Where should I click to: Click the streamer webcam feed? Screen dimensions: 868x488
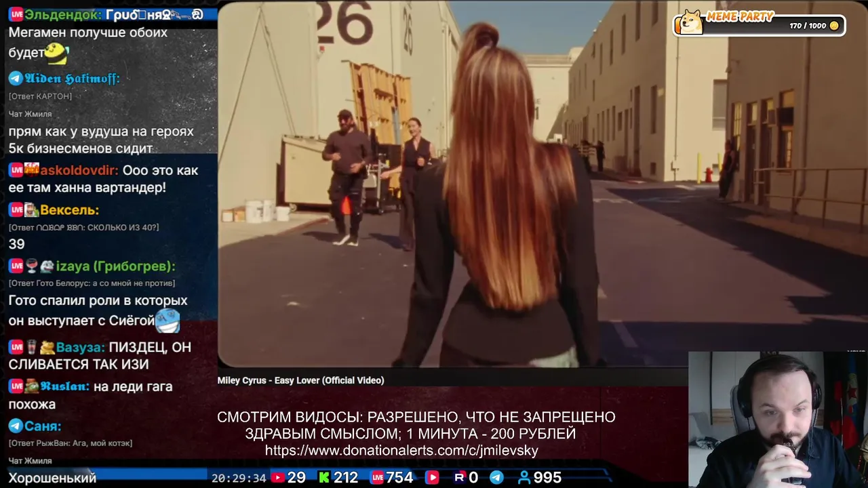(x=778, y=420)
